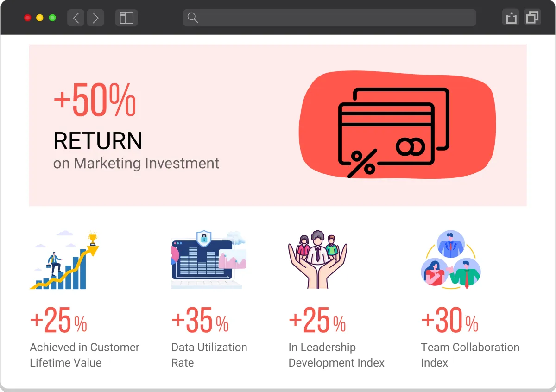Click 'In Leadership Development Index' label

click(x=336, y=355)
